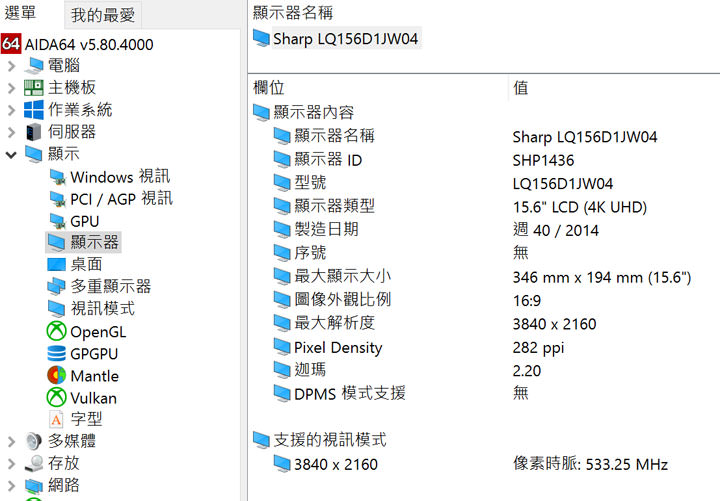This screenshot has height=501, width=720.
Task: Open the GPGPU database icon
Action: 56,353
